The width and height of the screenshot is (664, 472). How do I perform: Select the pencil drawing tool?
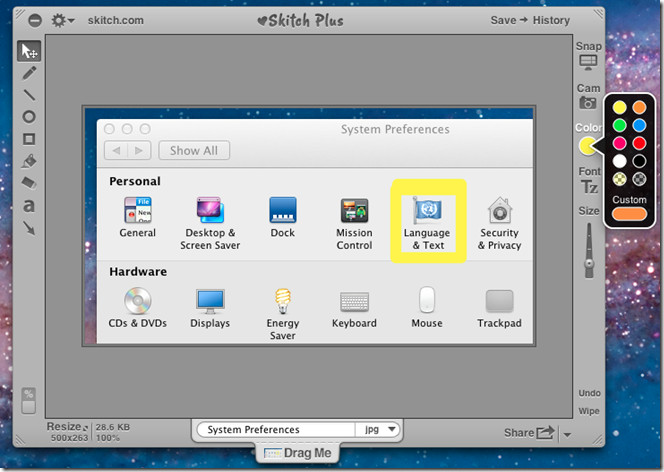29,73
